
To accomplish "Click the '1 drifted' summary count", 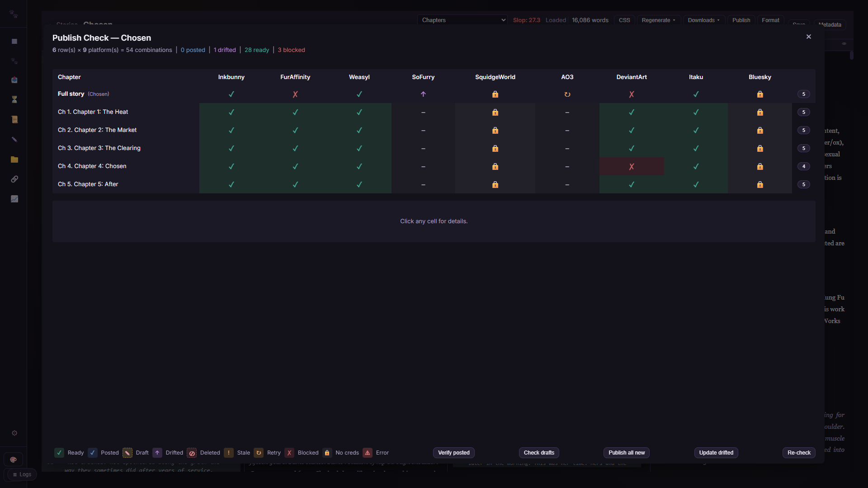I will [x=225, y=50].
